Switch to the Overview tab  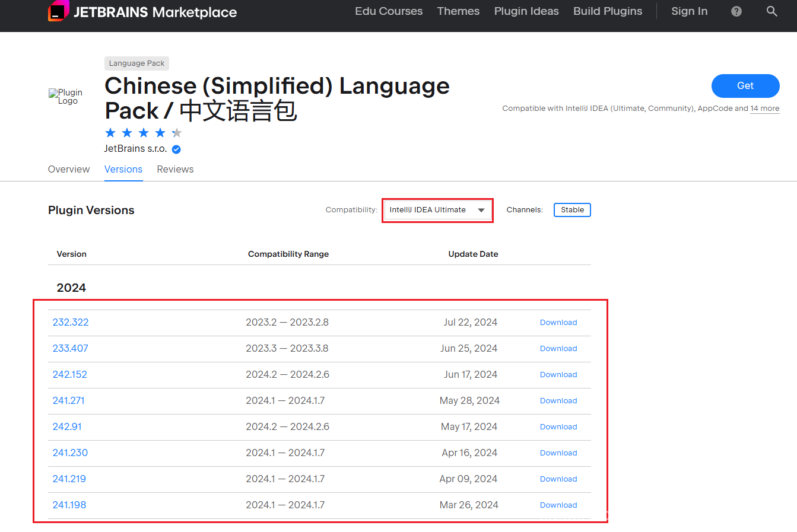[69, 170]
